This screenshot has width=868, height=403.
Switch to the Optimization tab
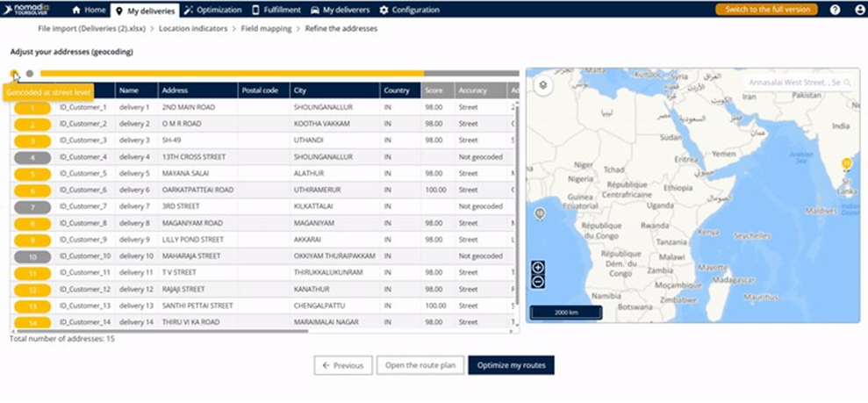click(213, 10)
